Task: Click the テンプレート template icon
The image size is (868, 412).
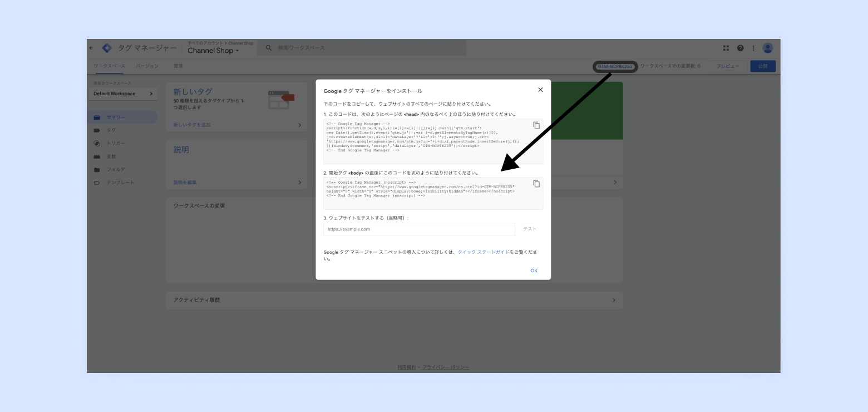Action: 97,183
